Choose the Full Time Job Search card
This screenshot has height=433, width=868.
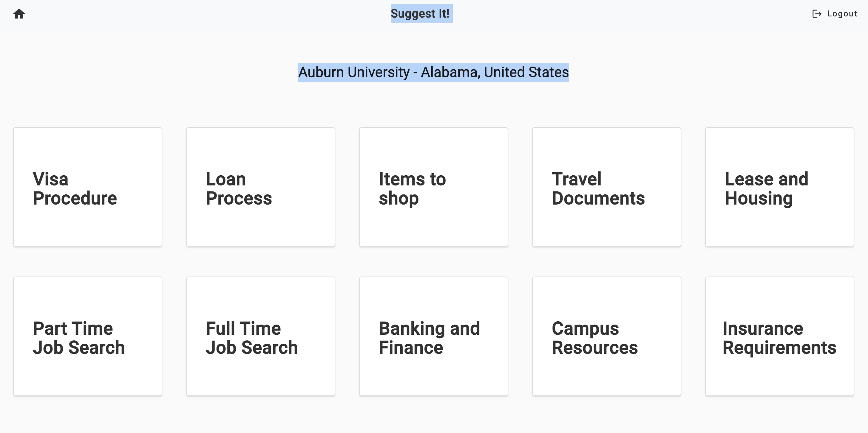(x=260, y=336)
